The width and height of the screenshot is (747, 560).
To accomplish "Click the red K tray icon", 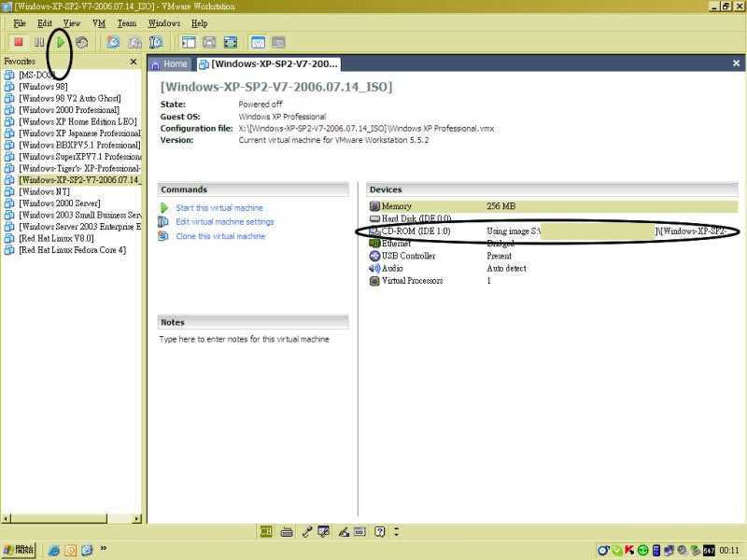I will pyautogui.click(x=629, y=551).
